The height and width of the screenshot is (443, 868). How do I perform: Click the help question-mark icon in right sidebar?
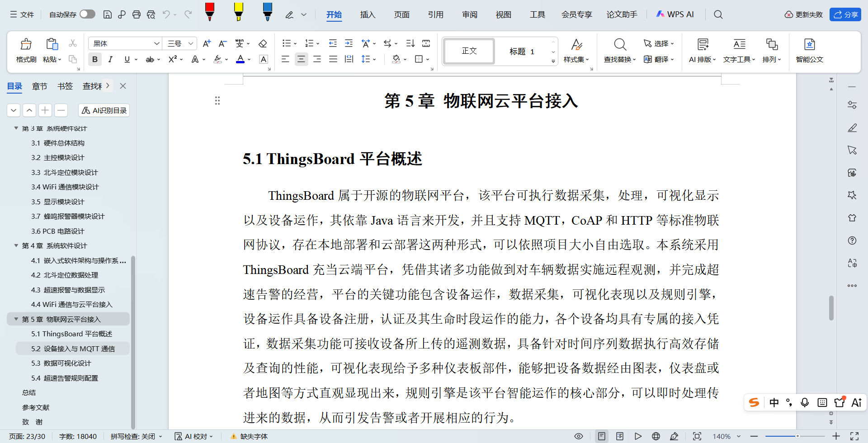tap(852, 240)
